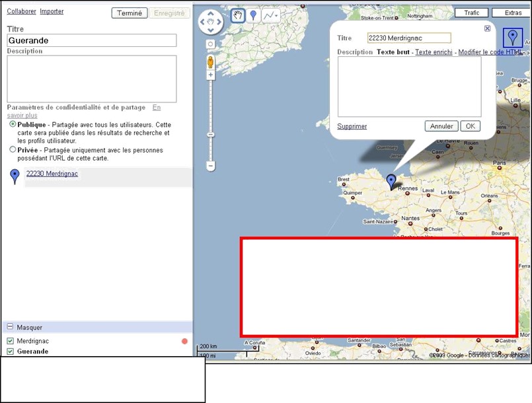Click the blue marker on the map
The image size is (532, 403).
(391, 182)
